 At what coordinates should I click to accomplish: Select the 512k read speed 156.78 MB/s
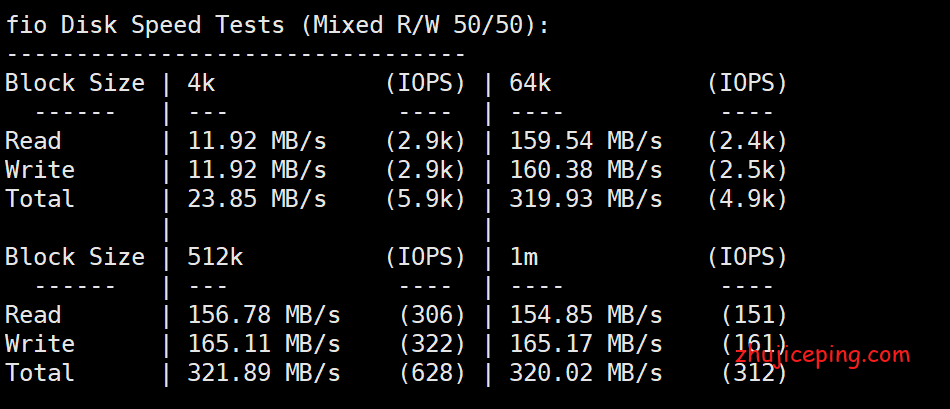(x=264, y=315)
